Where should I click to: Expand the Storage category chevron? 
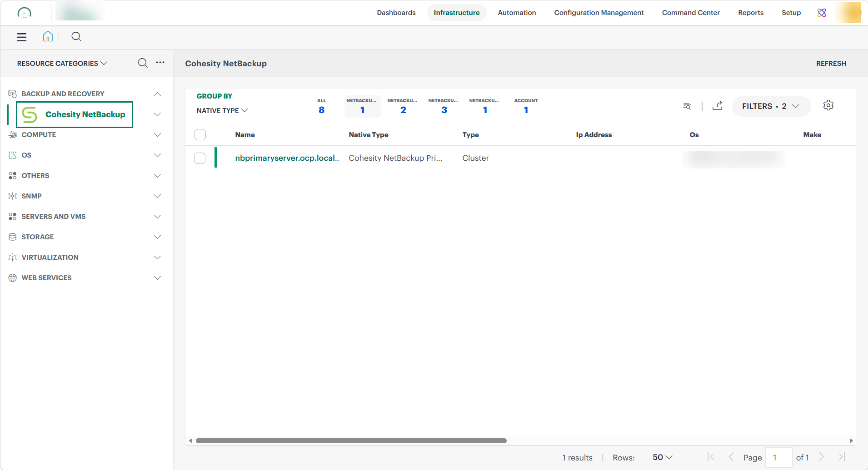click(157, 237)
